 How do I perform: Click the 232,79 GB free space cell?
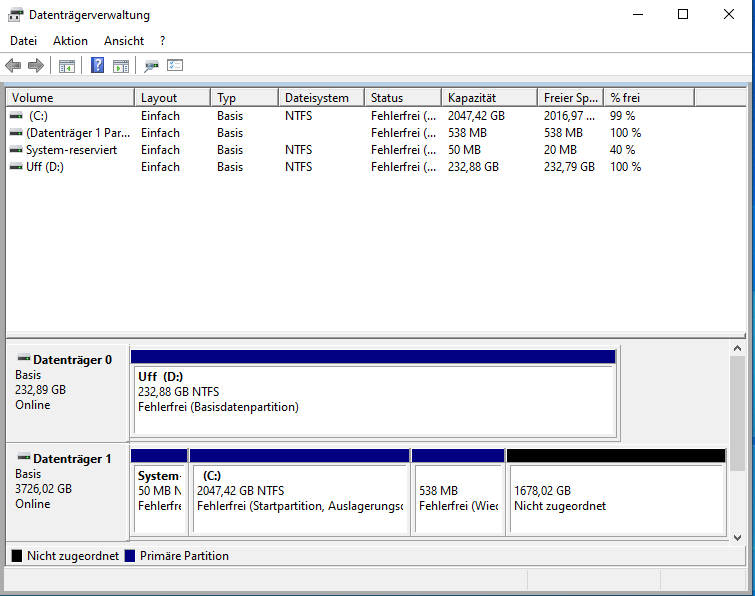[x=569, y=167]
